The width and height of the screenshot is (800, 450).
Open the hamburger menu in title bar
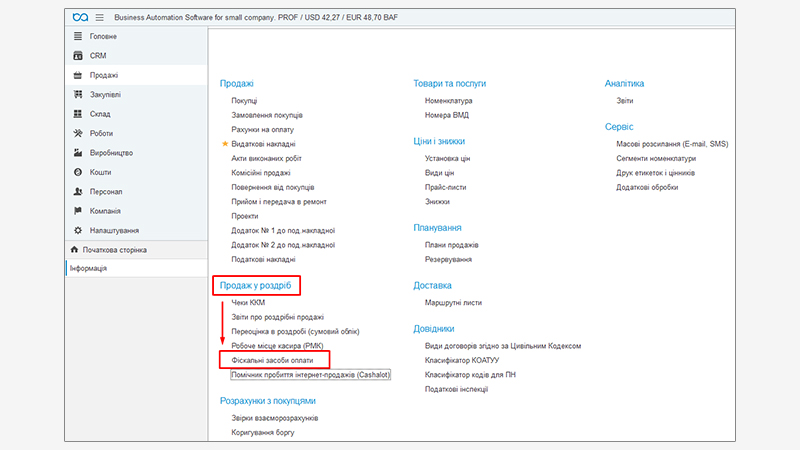[100, 17]
